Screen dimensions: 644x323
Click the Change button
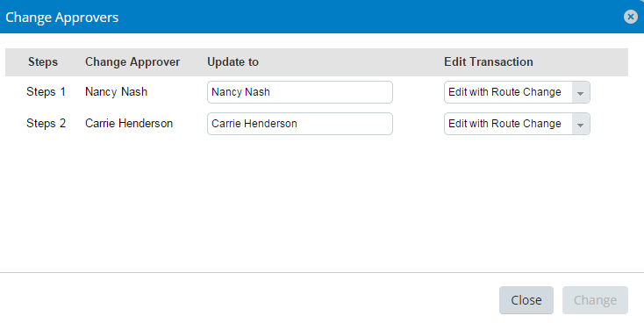coord(595,300)
